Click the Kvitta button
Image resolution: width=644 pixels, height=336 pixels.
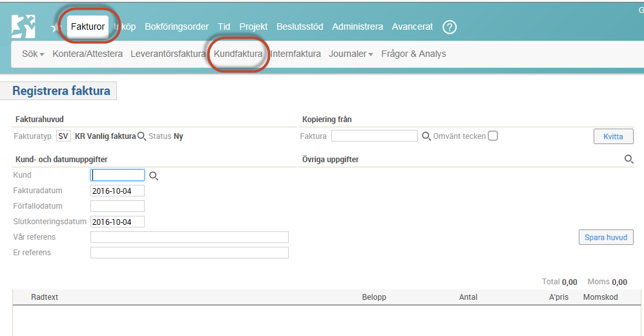pyautogui.click(x=613, y=136)
